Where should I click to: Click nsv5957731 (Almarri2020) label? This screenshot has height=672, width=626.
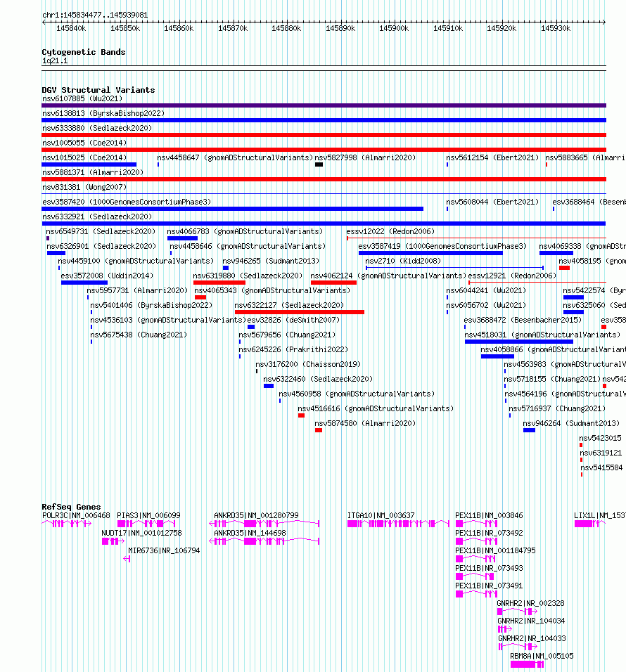pos(138,290)
